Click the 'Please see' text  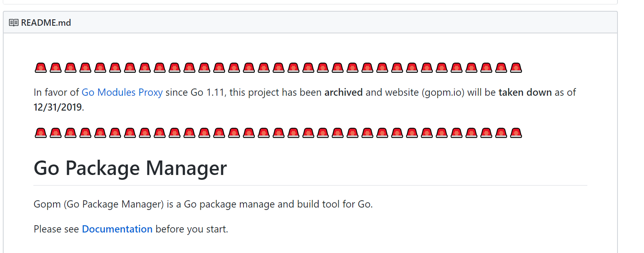pyautogui.click(x=56, y=229)
